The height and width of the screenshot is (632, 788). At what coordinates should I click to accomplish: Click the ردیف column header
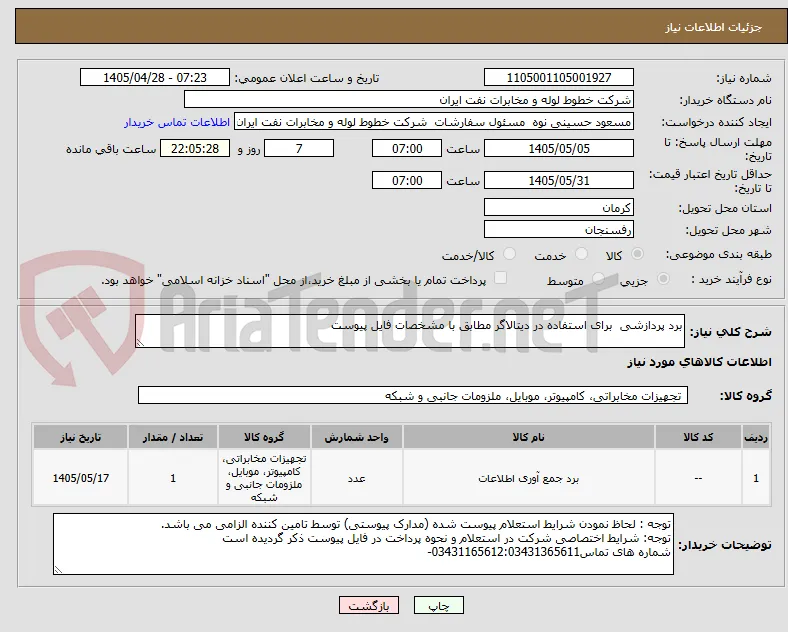tap(756, 437)
